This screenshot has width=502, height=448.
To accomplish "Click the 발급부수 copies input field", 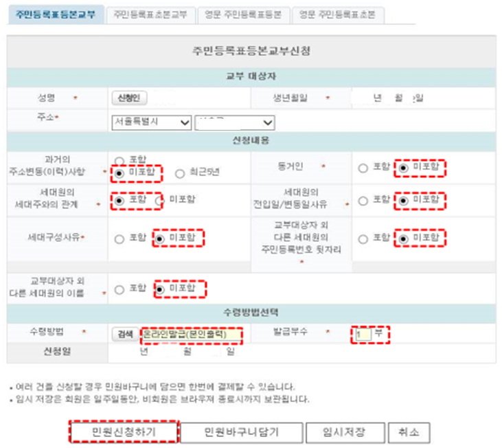I will tap(363, 335).
